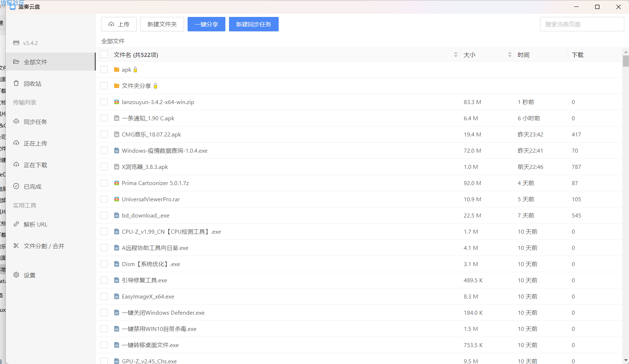Click the 已完成 checkmark icon
The image size is (629, 364).
tap(16, 186)
